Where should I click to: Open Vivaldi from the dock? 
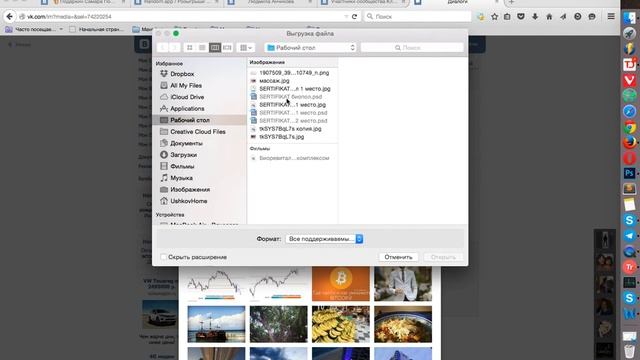pos(629,80)
